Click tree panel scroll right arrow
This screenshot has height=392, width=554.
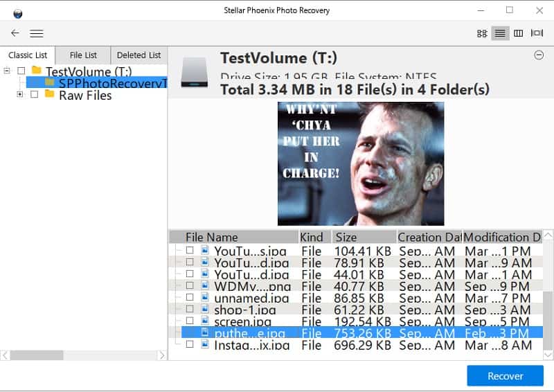pyautogui.click(x=162, y=355)
